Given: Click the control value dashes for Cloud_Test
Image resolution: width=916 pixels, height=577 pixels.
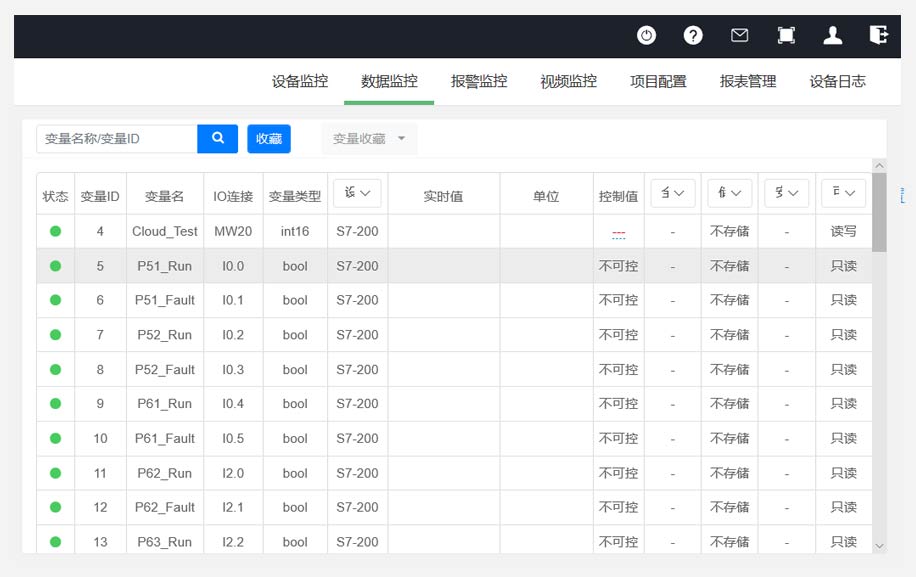Looking at the screenshot, I should pos(619,235).
